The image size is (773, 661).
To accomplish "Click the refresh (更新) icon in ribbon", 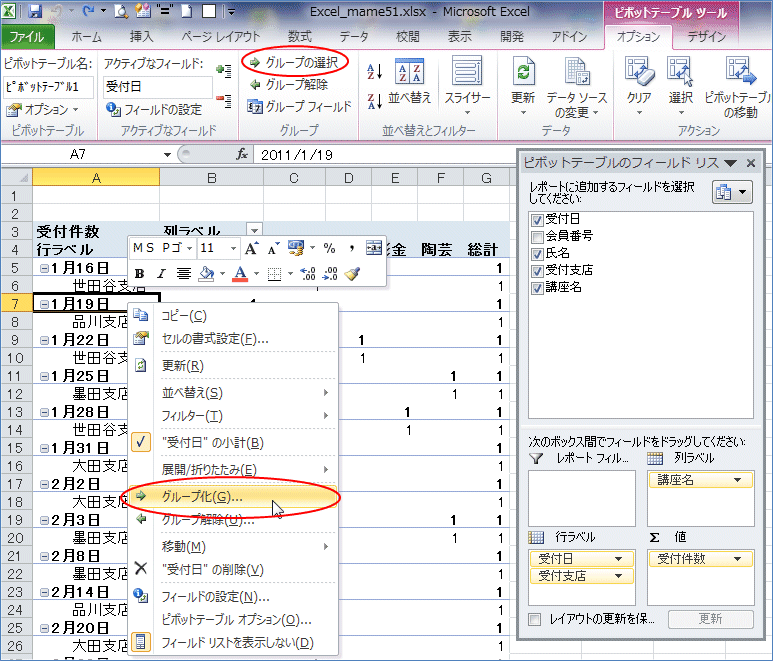I will pos(522,75).
